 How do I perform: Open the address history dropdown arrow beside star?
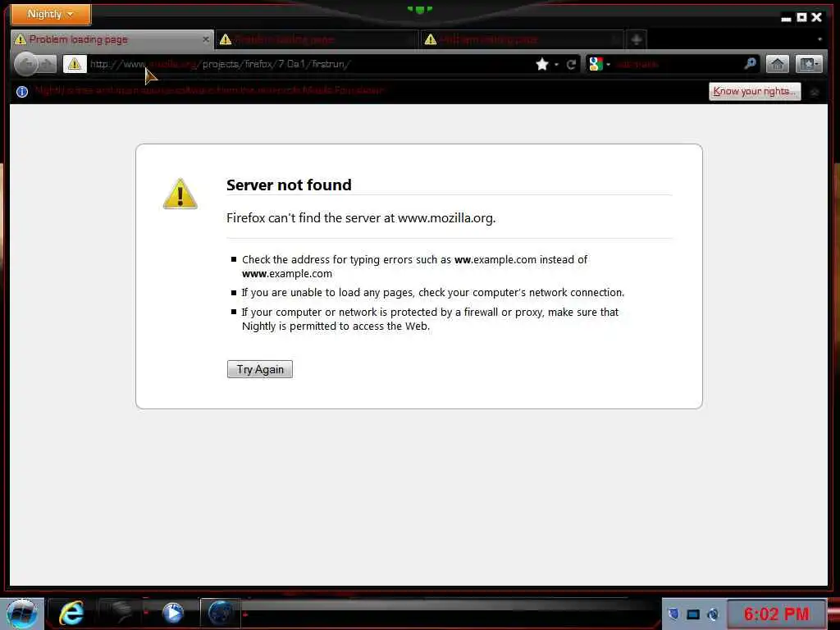(x=556, y=65)
